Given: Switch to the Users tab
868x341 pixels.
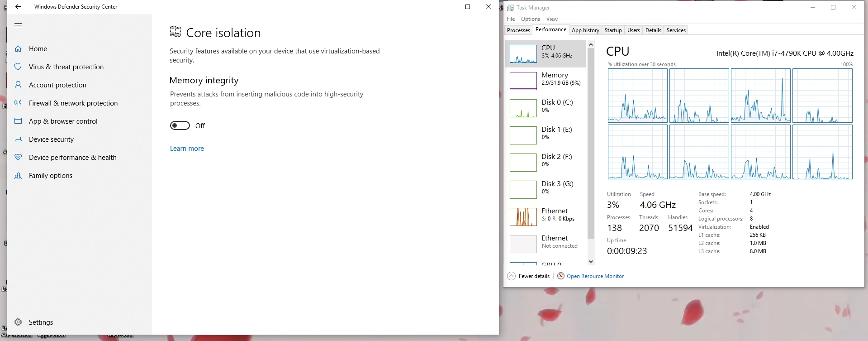Looking at the screenshot, I should [634, 30].
